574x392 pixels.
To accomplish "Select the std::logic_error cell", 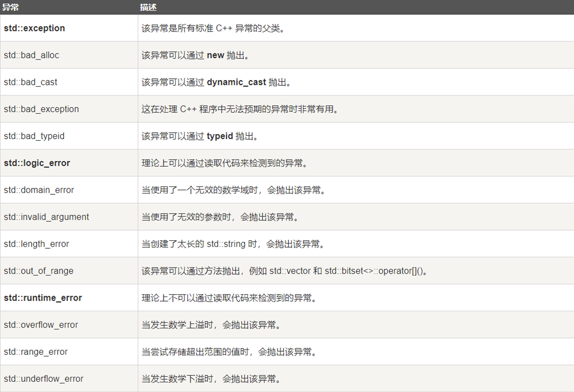I will pyautogui.click(x=69, y=163).
